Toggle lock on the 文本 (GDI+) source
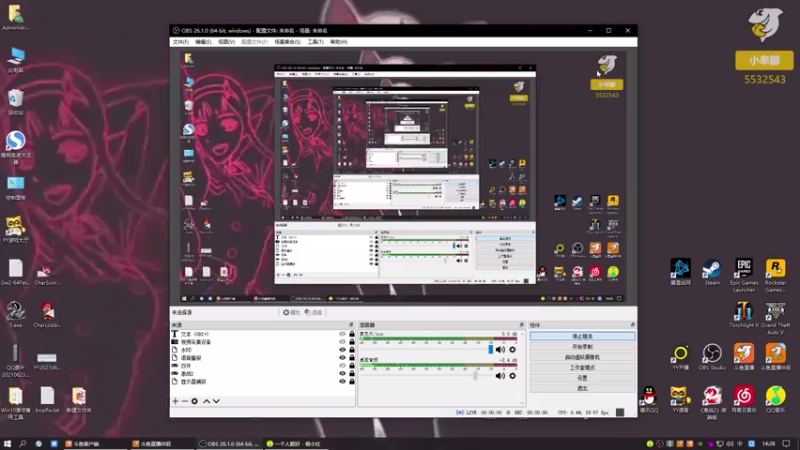Screen dimensions: 800x450 click(x=352, y=334)
